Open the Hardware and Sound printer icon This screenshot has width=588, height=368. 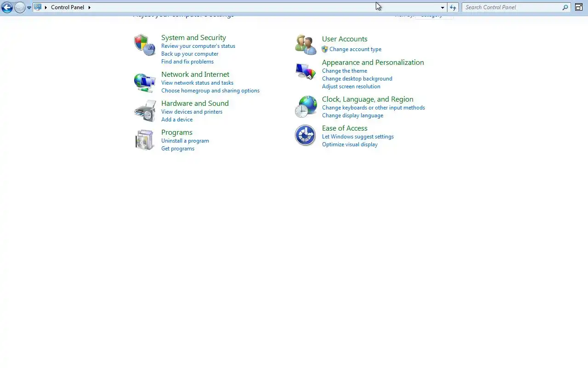coord(145,111)
